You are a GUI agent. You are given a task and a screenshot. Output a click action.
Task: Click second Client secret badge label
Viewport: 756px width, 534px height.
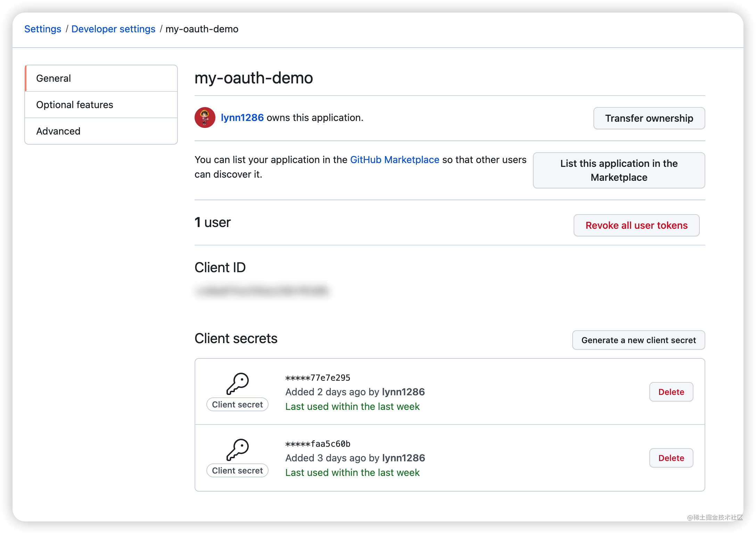tap(237, 470)
